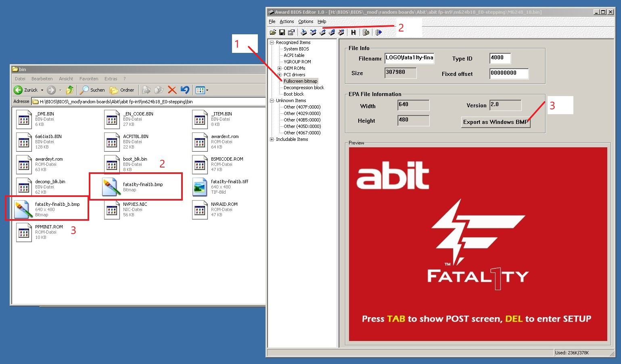Viewport: 621px width, 364px height.
Task: Click the folder-up icon in Explorer toolbar
Action: (70, 90)
